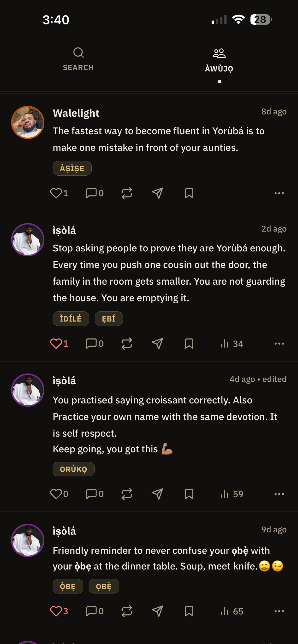Repost Walelight's fluent Yorùbá post
The image size is (298, 644).
coord(127,193)
